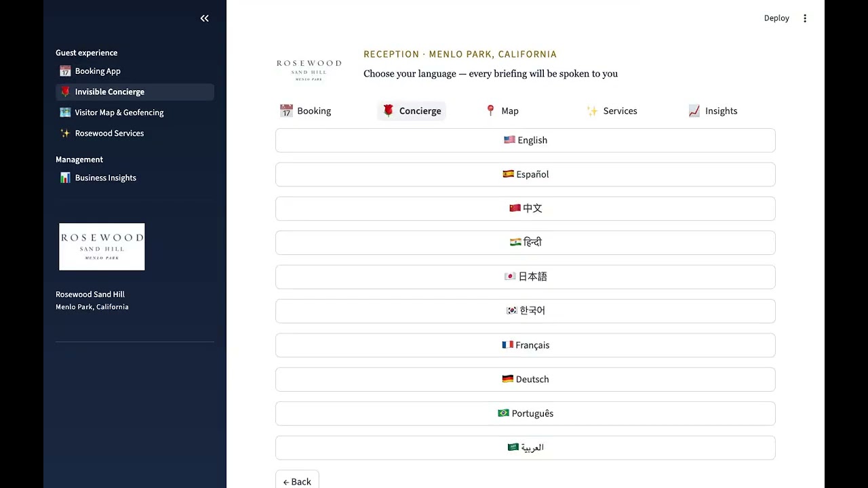Click the map icon beside Visitor Map & Geofencing
This screenshot has height=488, width=868.
pos(65,113)
